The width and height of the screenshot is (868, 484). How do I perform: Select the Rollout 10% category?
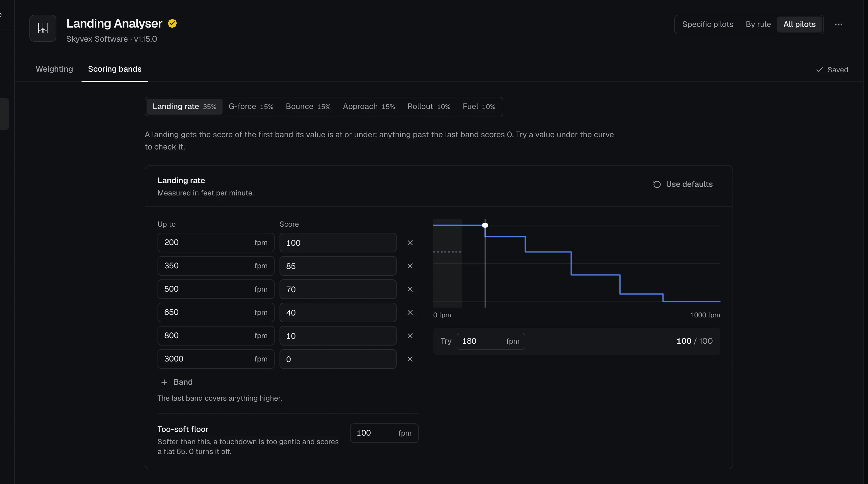(x=428, y=106)
